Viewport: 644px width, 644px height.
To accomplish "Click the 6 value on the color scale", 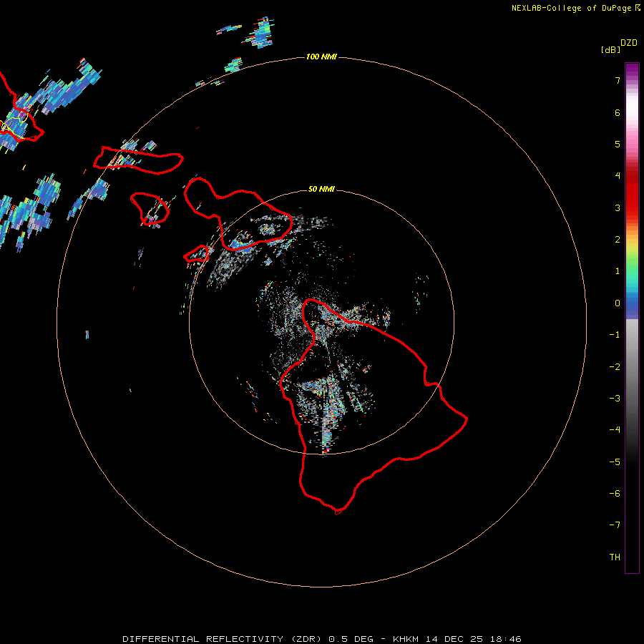I will [618, 112].
